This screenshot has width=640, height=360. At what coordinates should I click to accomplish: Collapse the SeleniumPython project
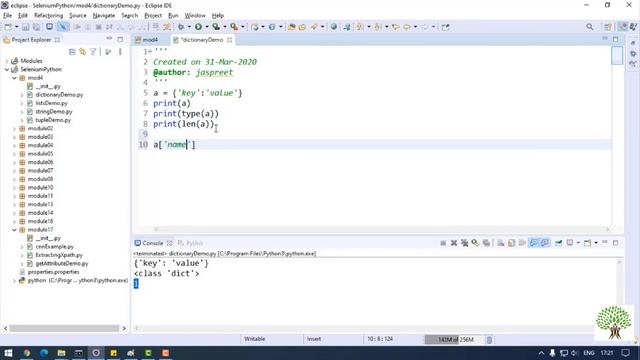tap(7, 69)
